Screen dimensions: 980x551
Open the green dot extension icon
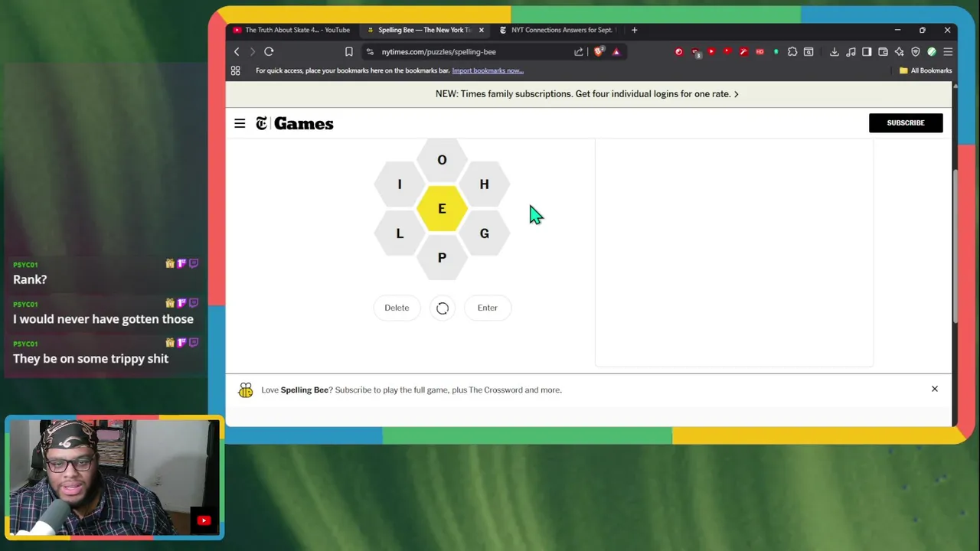776,51
